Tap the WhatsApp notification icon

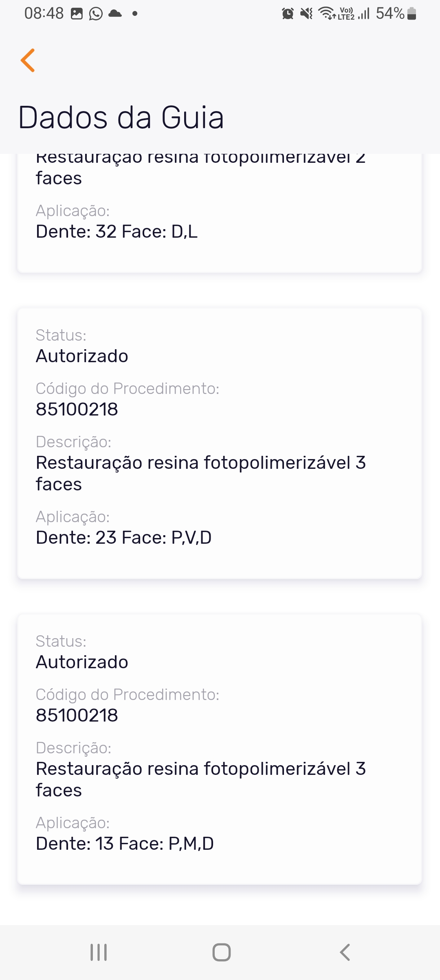tap(96, 14)
